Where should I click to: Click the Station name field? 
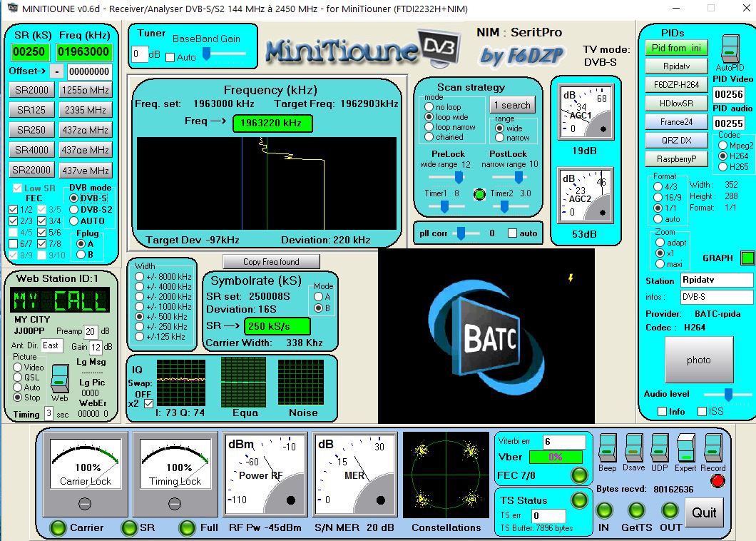[717, 280]
